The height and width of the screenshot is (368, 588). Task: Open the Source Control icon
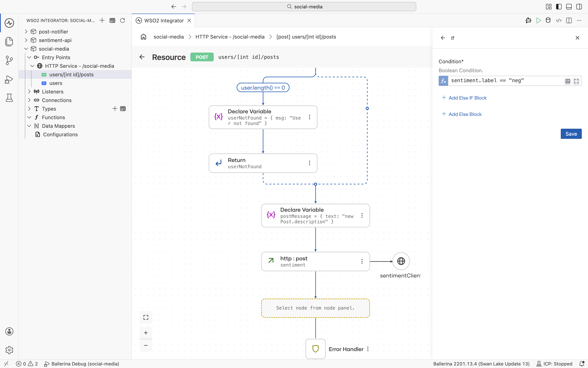pos(9,60)
